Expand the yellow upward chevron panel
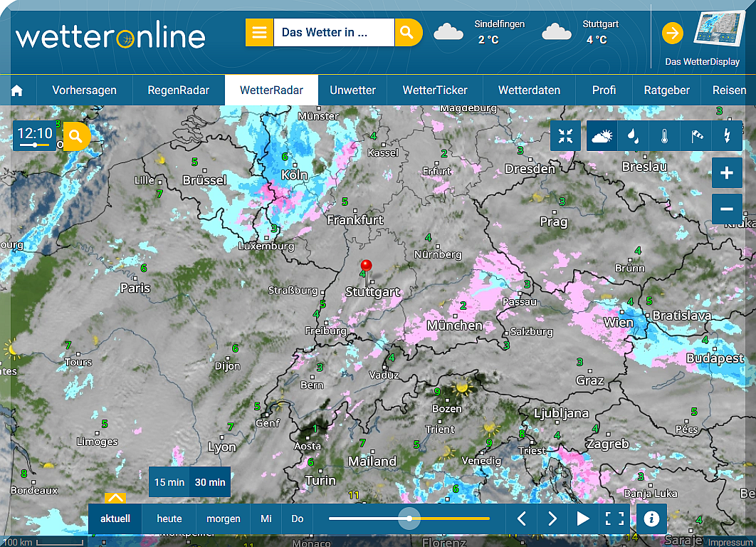The height and width of the screenshot is (547, 756). 115,497
